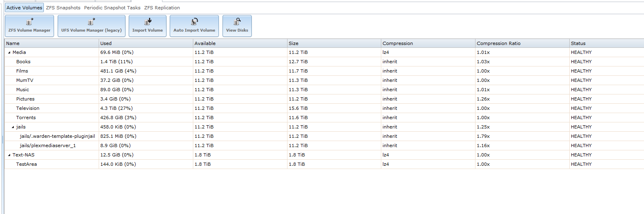Click the 426.8 GiB (3%) used value
This screenshot has width=644, height=214.
(118, 118)
